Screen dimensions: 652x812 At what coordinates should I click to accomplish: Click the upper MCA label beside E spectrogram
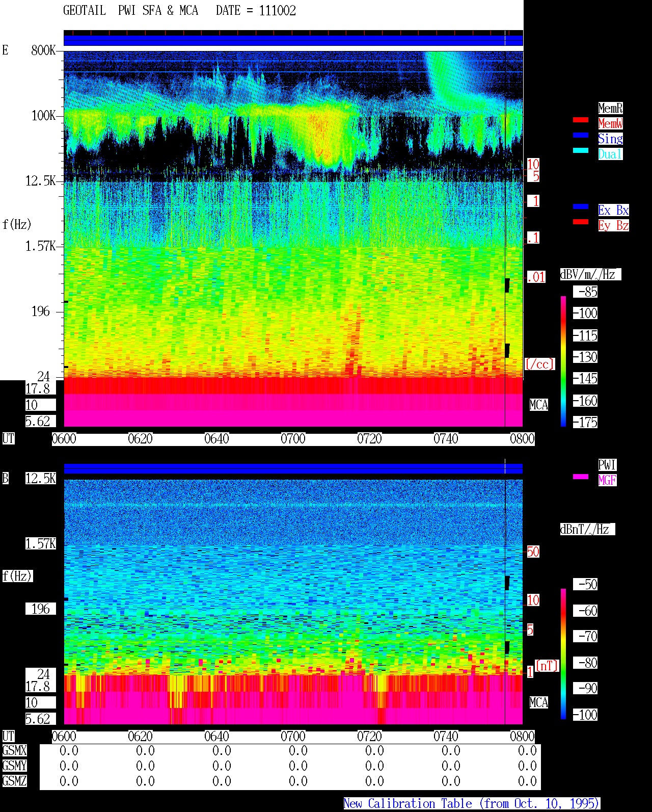click(538, 405)
